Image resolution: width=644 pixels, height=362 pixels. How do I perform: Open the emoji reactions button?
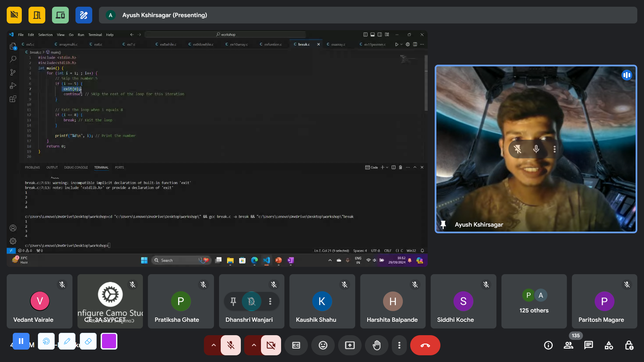click(x=323, y=345)
